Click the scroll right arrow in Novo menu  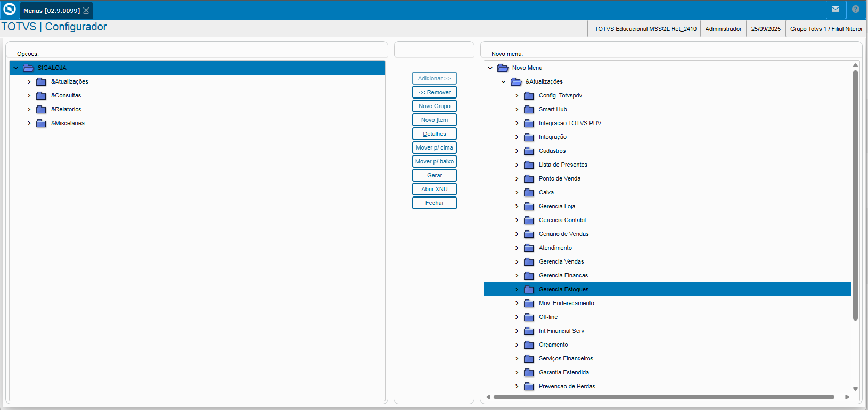coord(847,397)
